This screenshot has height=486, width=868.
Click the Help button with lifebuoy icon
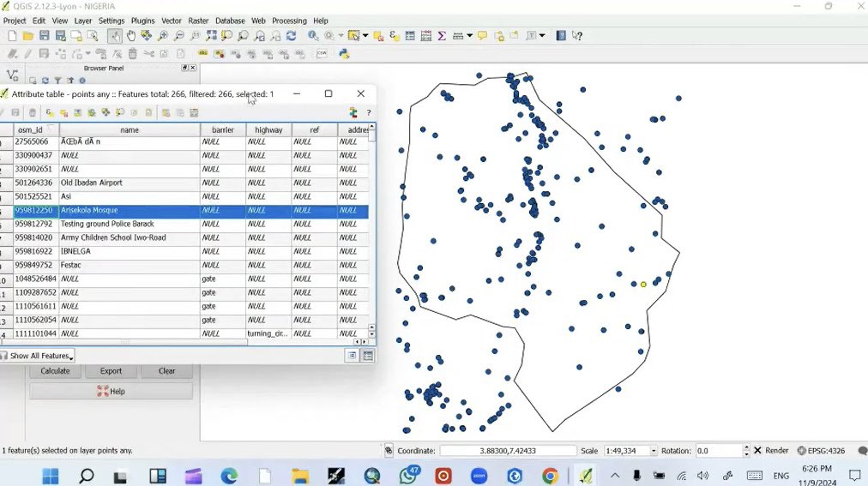(111, 392)
